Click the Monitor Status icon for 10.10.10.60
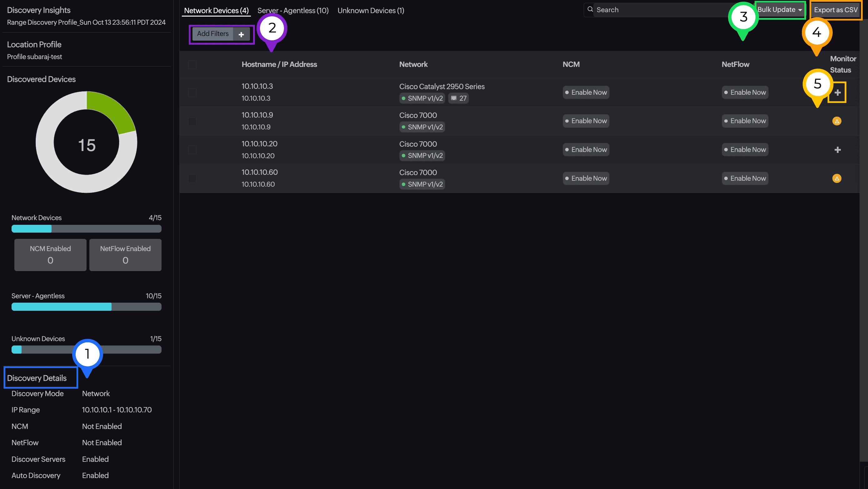Viewport: 868px width, 489px height. point(836,178)
